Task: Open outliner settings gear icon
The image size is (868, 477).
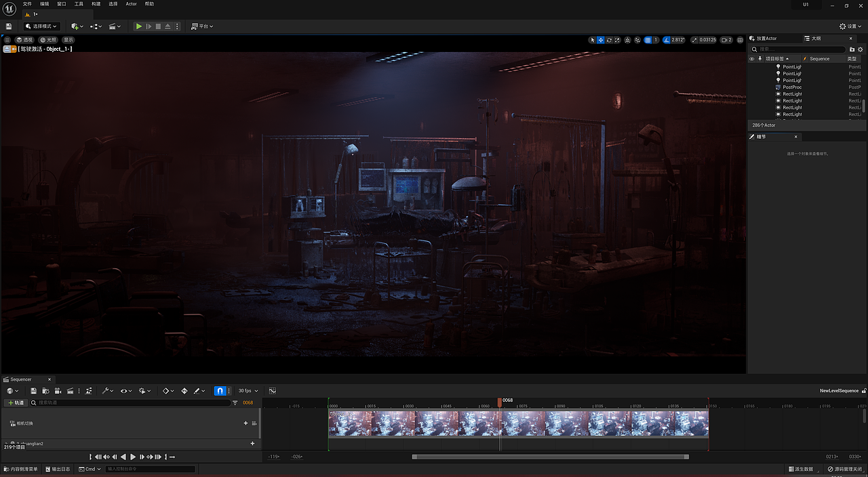Action: (x=861, y=49)
